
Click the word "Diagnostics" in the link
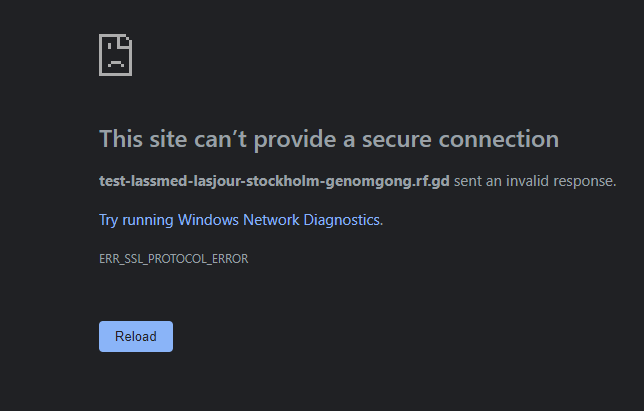coord(343,219)
